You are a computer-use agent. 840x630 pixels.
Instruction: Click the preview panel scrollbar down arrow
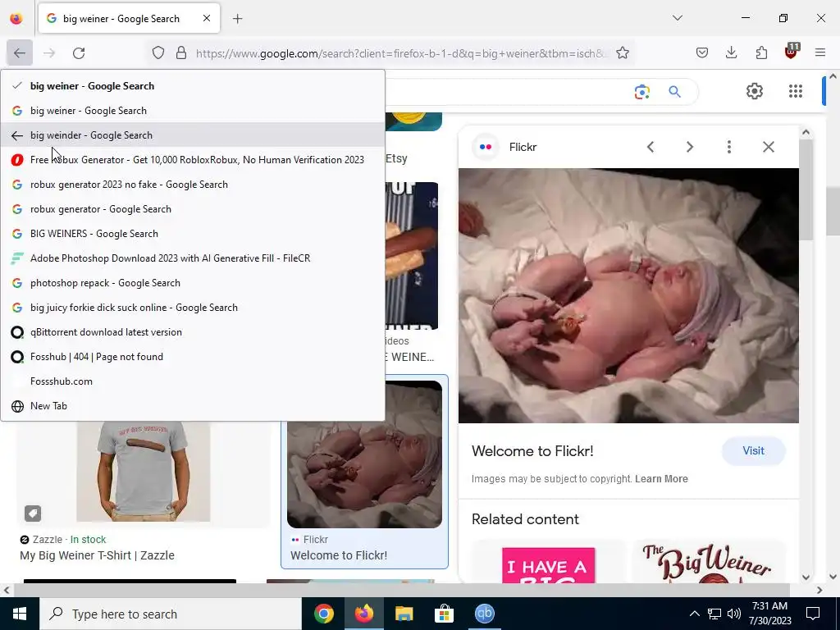(x=806, y=577)
